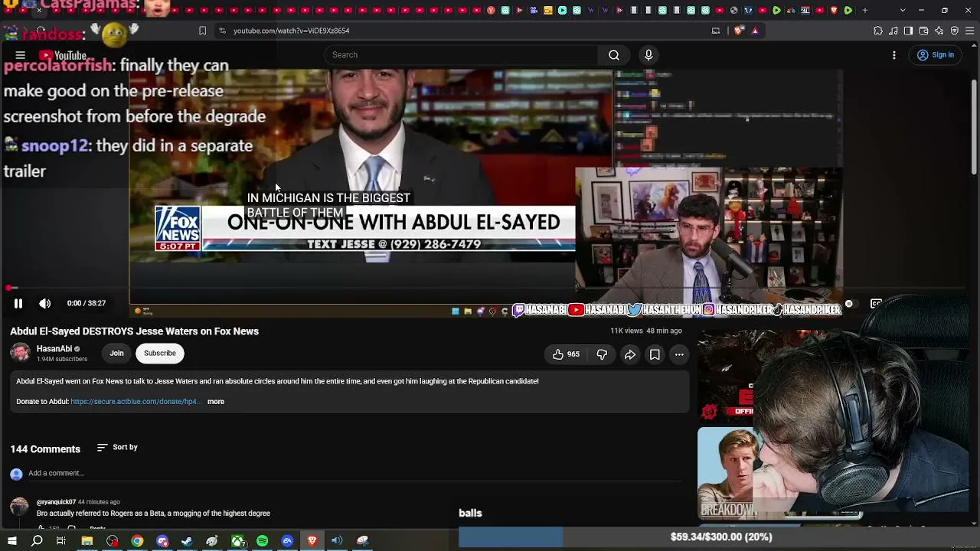Open Brave Rewards triangle icon
Viewport: 980px width, 551px height.
coord(755,31)
